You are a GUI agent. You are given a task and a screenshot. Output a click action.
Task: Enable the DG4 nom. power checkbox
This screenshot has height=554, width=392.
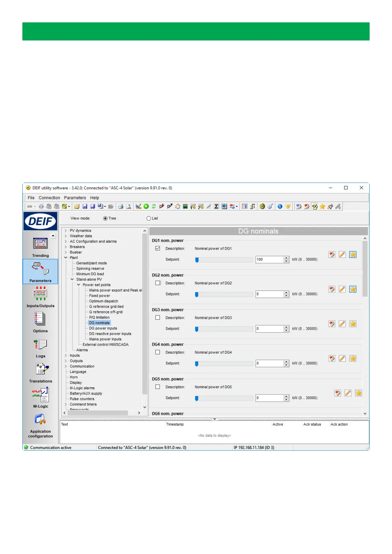[158, 352]
